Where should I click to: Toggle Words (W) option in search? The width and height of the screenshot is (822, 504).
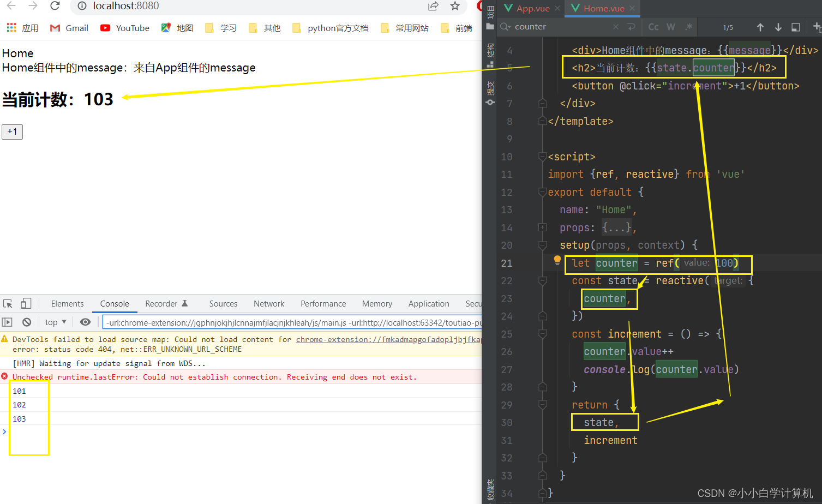pos(671,27)
